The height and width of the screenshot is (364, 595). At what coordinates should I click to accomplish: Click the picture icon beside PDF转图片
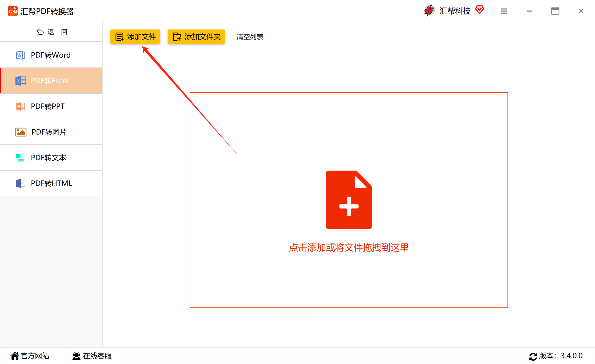tap(21, 132)
